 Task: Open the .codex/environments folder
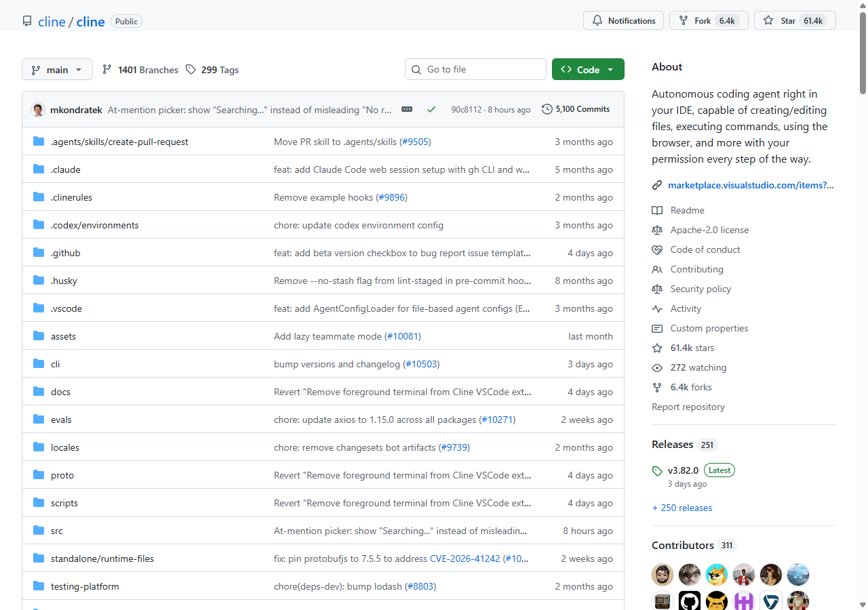94,225
